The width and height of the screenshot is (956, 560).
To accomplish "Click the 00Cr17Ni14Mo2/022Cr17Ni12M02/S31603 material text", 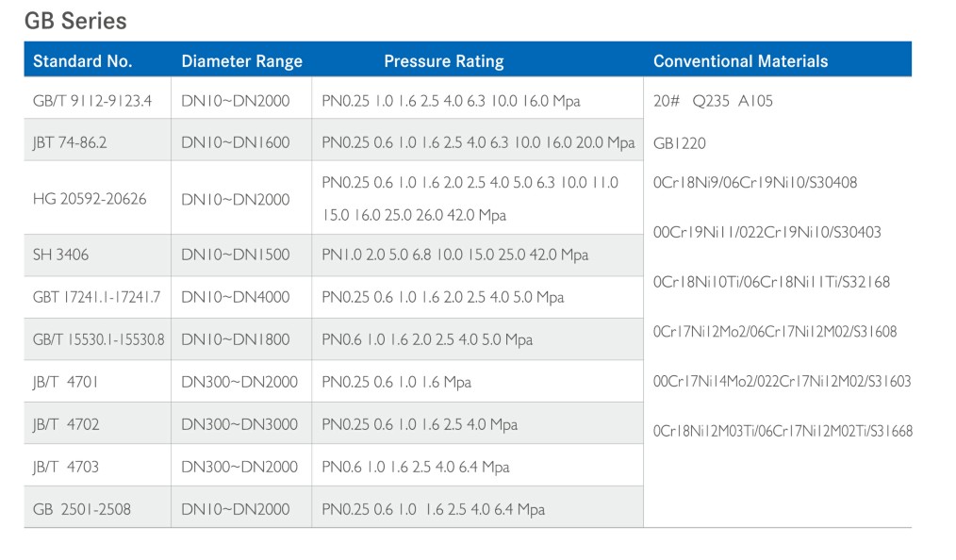I will coord(782,382).
